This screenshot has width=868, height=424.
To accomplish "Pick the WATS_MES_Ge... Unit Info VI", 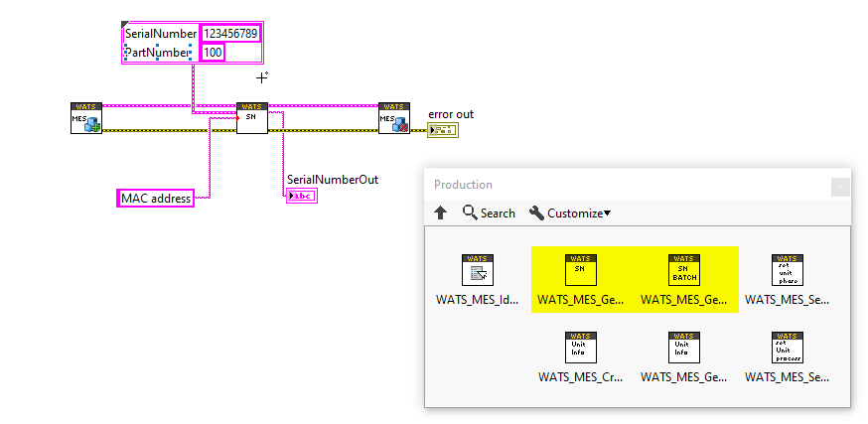I will (684, 348).
